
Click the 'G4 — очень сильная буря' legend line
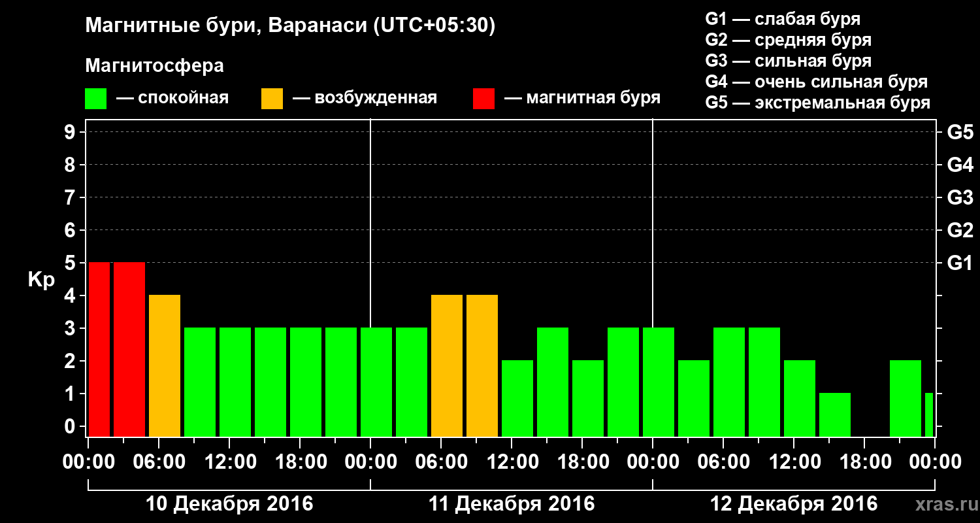817,82
